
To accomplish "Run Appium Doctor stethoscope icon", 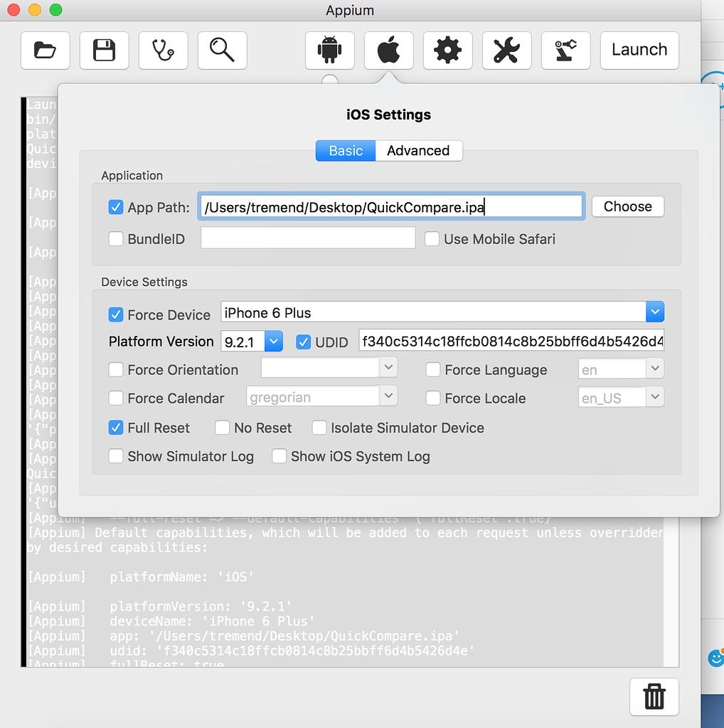I will point(163,50).
